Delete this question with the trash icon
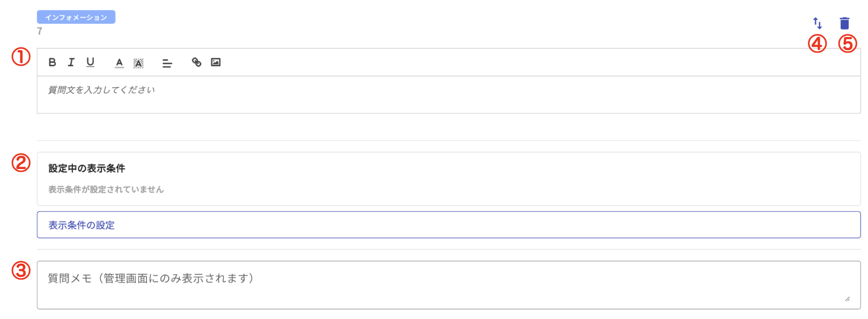The image size is (868, 319). pyautogui.click(x=844, y=23)
